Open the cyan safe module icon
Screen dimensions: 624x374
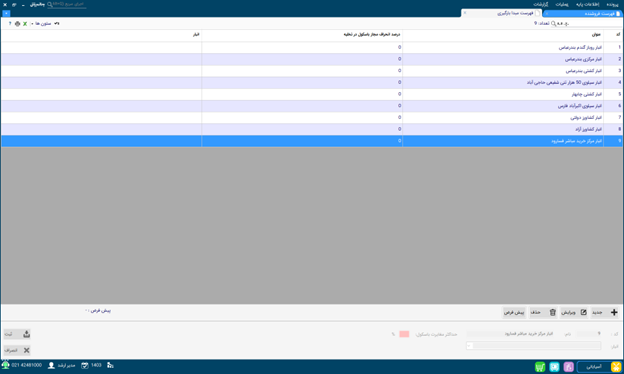coord(554,366)
